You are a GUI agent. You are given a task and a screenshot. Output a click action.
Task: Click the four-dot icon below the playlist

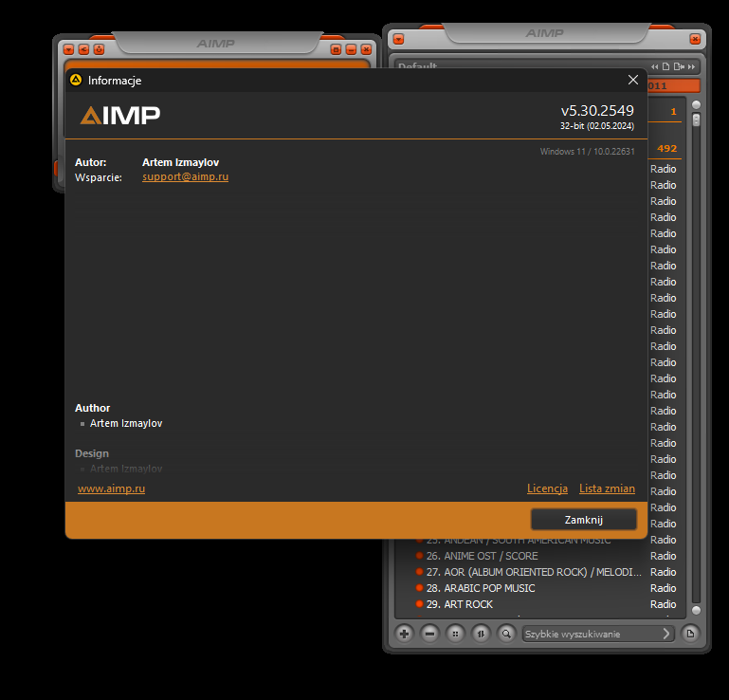[455, 634]
